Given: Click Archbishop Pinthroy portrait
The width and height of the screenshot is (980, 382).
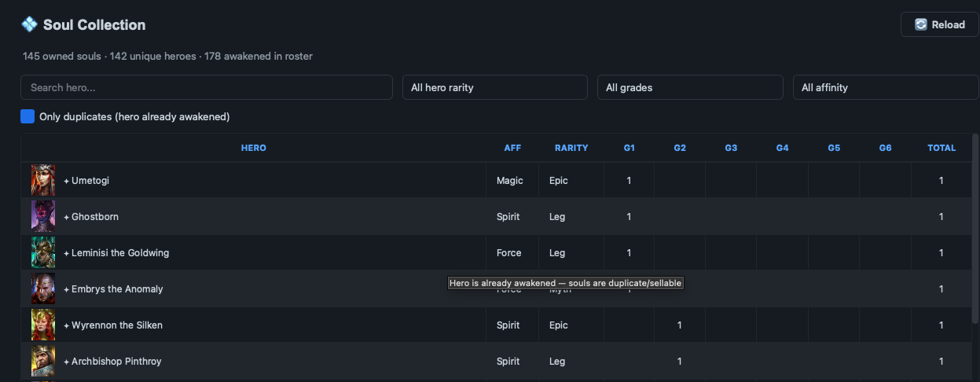Looking at the screenshot, I should [x=43, y=361].
